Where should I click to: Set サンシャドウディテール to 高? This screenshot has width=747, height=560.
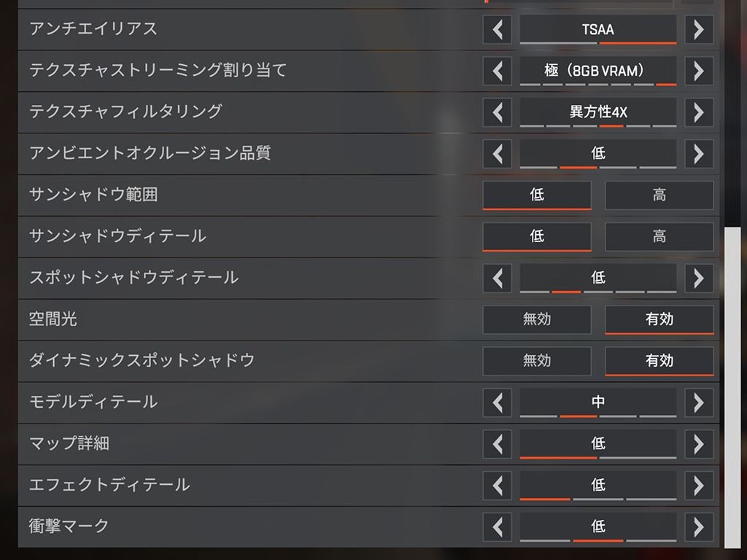point(659,236)
